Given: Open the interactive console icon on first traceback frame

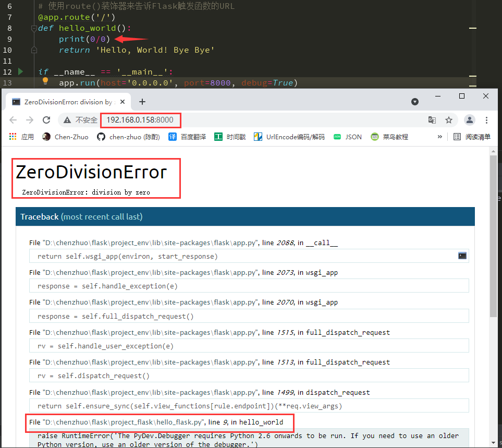Looking at the screenshot, I should point(462,256).
